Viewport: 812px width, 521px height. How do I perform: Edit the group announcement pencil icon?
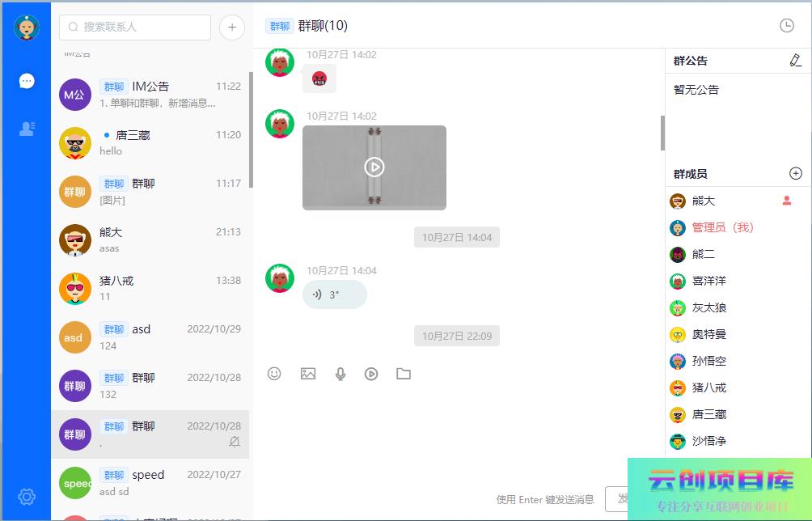[795, 61]
